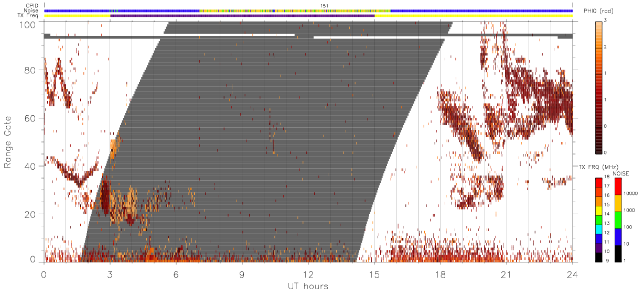Select the purple TX FRQ legend swatch
Screen dimensions: 644x297
(599, 247)
